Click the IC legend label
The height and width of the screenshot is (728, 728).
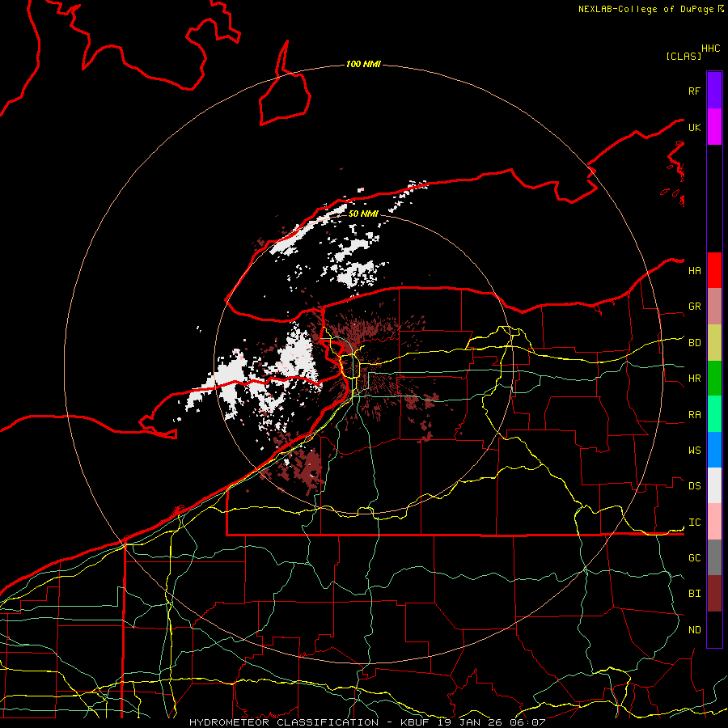(694, 523)
